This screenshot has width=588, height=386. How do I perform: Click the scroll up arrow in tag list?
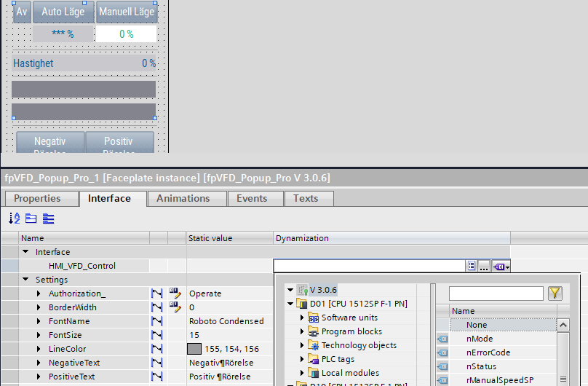pyautogui.click(x=563, y=325)
